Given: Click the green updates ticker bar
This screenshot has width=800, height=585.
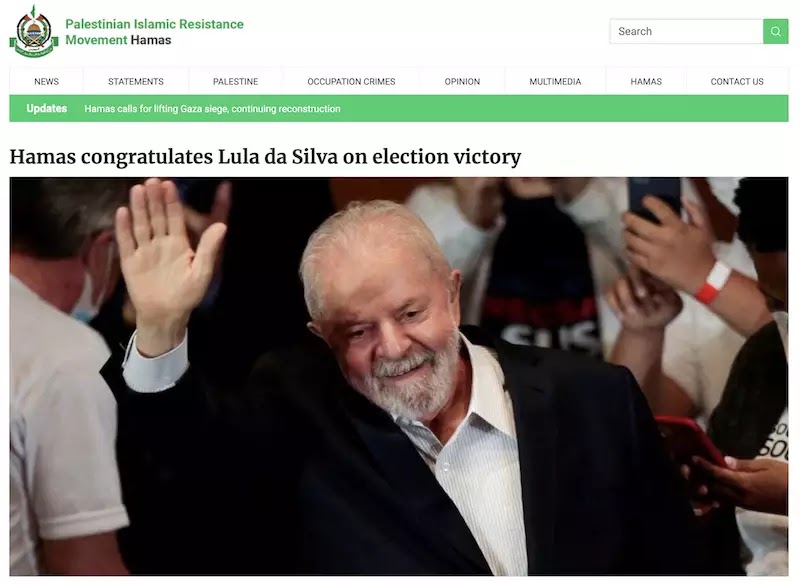Looking at the screenshot, I should tap(399, 109).
